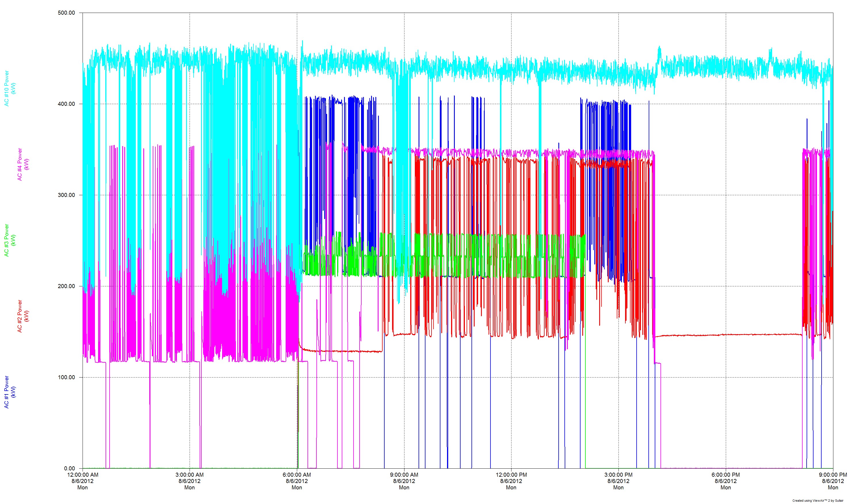Select the 6:00:00 PM time label
This screenshot has width=863, height=504.
pos(726,475)
